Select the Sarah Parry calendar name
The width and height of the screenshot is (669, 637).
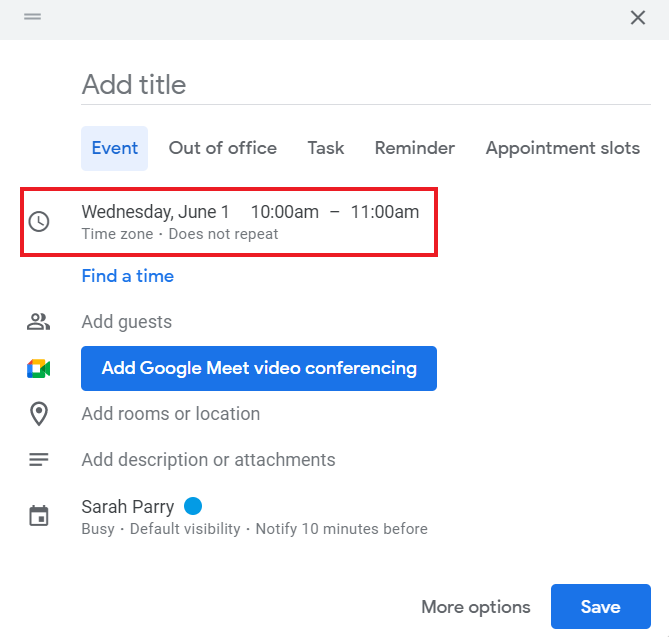(128, 507)
